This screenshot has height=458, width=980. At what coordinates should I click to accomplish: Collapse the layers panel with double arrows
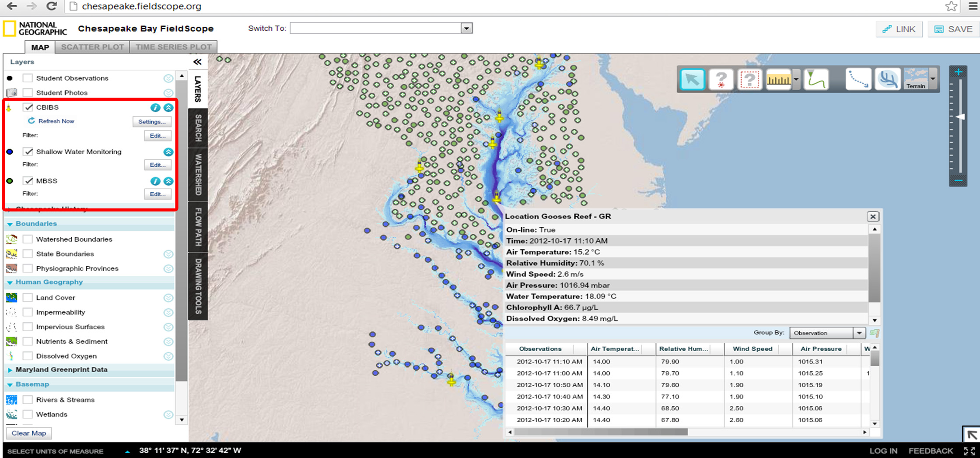tap(197, 62)
